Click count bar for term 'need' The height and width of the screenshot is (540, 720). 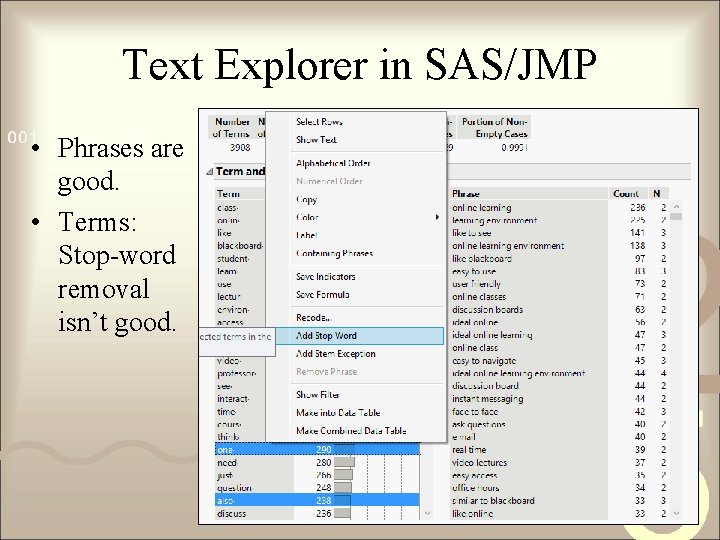click(x=344, y=462)
